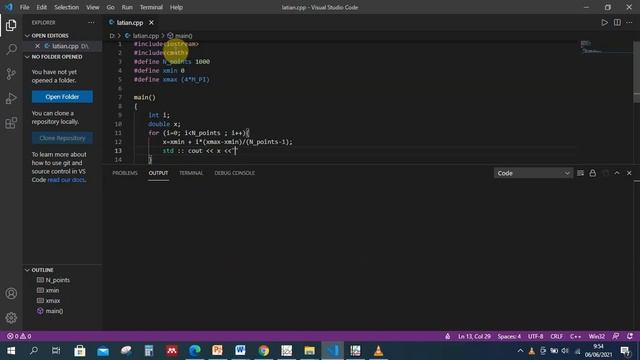Image resolution: width=640 pixels, height=360 pixels.
Task: Open the Extensions view
Action: click(x=11, y=122)
